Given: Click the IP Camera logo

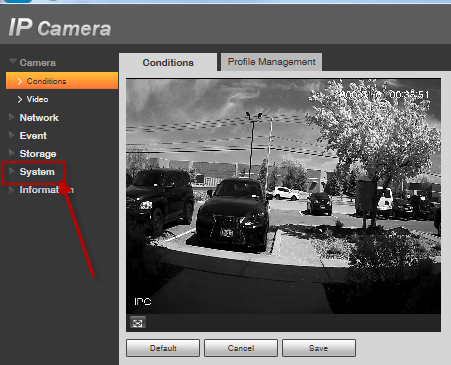Looking at the screenshot, I should click(x=60, y=27).
